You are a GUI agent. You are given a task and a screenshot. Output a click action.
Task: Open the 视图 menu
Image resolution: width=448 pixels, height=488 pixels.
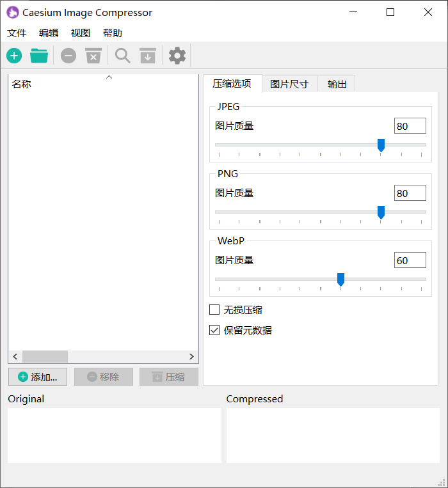pyautogui.click(x=81, y=33)
